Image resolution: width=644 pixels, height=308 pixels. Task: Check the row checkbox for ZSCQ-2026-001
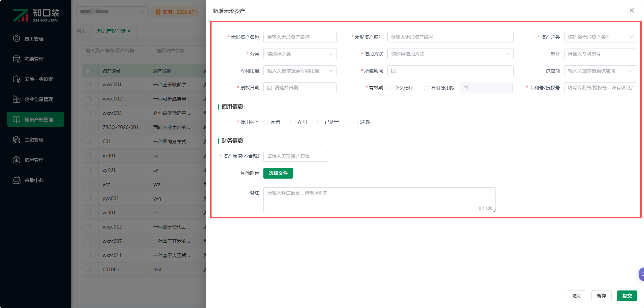coord(88,127)
